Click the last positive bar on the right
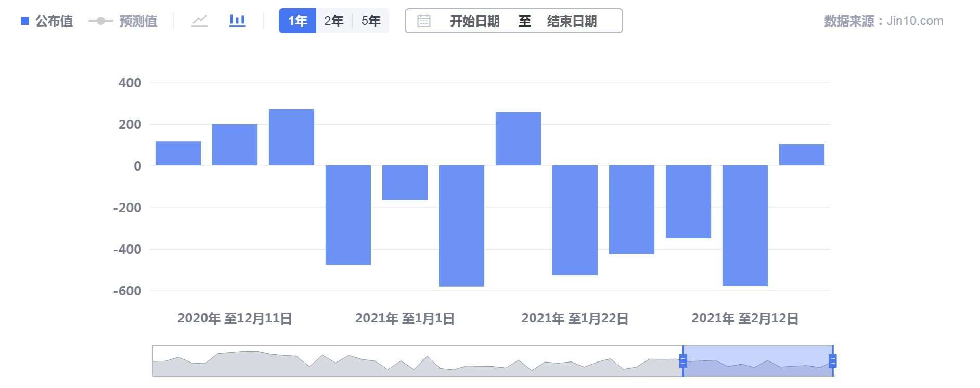Viewport: 980px width, 388px height. 802,154
